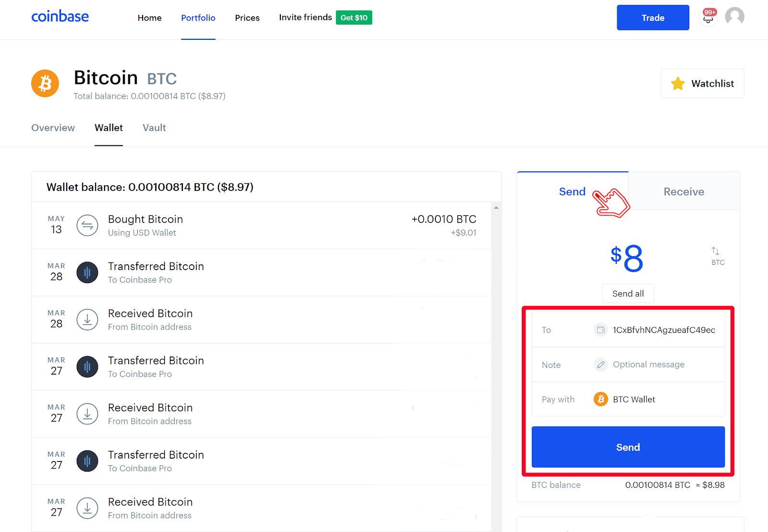
Task: Open the user profile avatar
Action: click(x=734, y=17)
